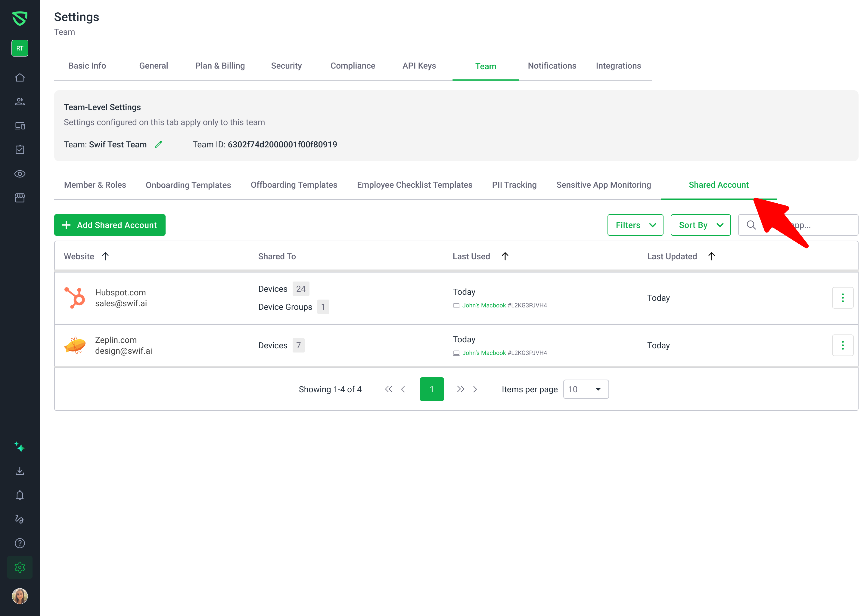867x616 pixels.
Task: Open the notifications bell icon
Action: tap(20, 495)
